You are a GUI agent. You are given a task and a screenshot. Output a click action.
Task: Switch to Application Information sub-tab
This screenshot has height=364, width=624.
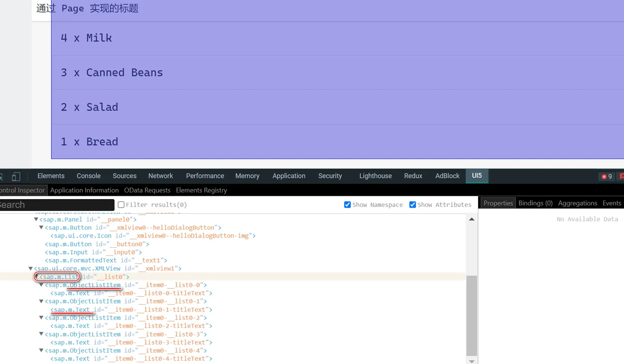tap(84, 190)
